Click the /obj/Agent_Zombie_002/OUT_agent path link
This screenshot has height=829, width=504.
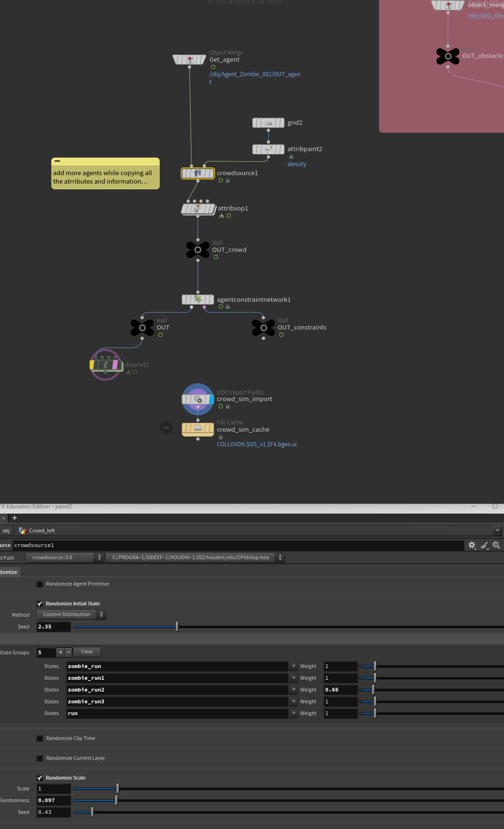tap(255, 78)
